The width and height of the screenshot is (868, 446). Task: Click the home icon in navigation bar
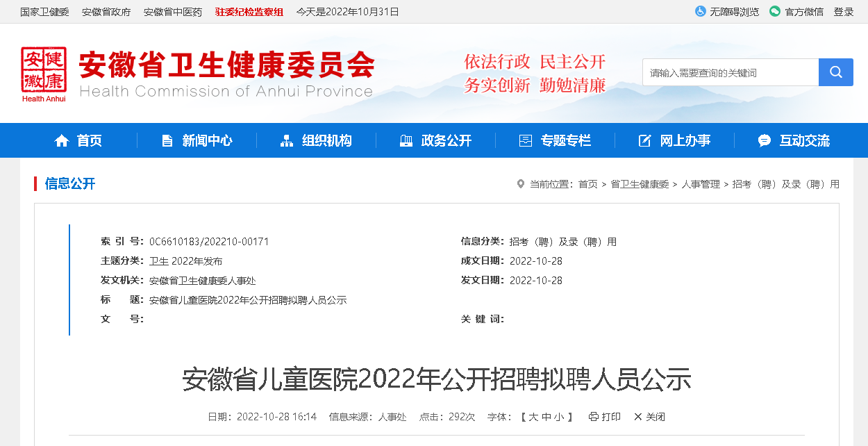(62, 141)
